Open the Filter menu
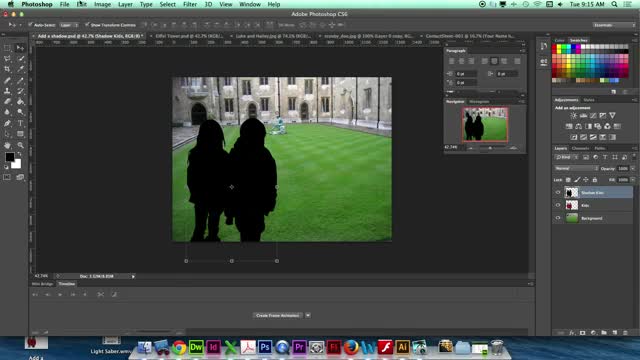The image size is (640, 360). (x=190, y=4)
